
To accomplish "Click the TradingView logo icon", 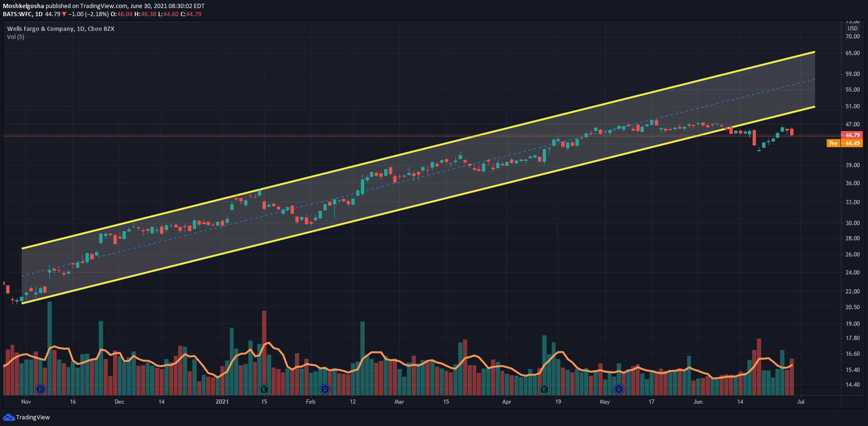I will [9, 417].
